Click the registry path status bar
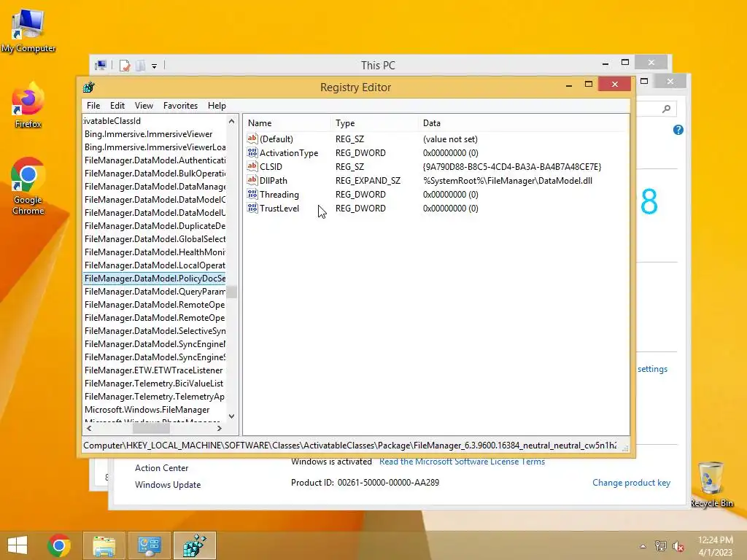Screen dimensions: 747x560 [x=350, y=446]
